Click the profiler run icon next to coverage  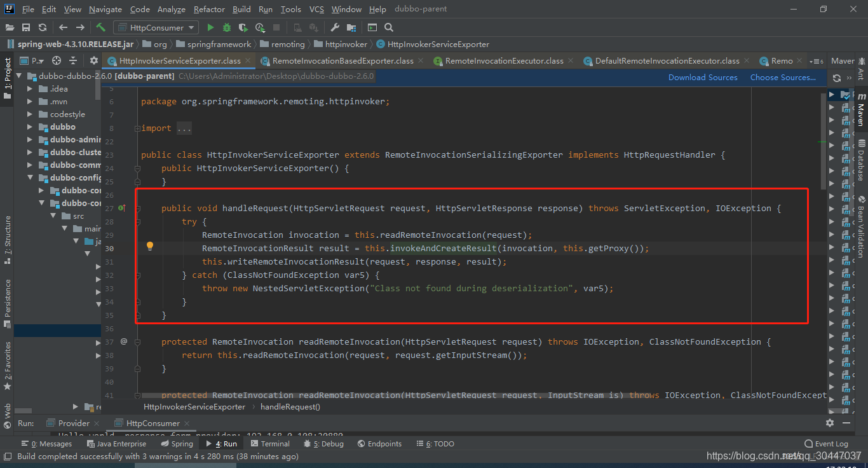click(x=259, y=27)
